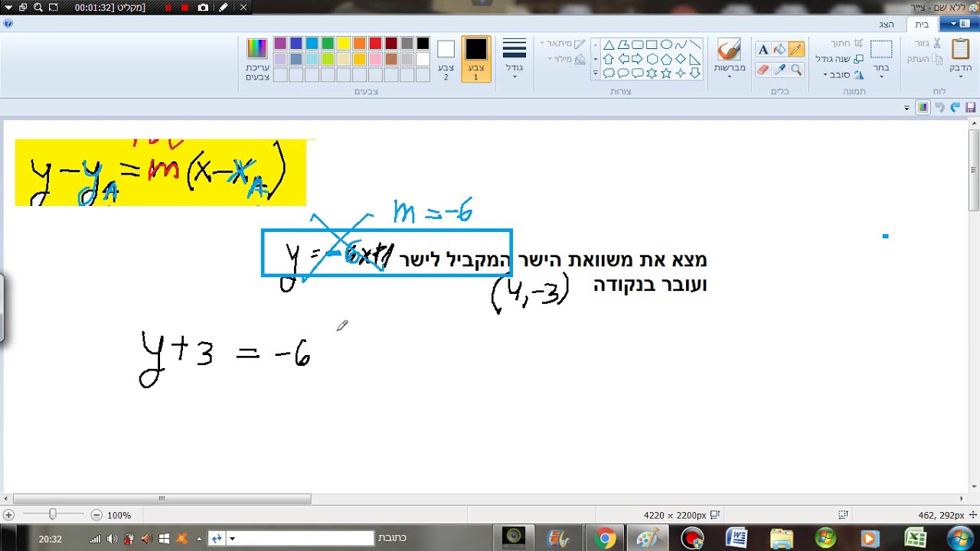Save the drawing from quick access toolbar
Viewport: 980px width, 551px height.
click(971, 108)
